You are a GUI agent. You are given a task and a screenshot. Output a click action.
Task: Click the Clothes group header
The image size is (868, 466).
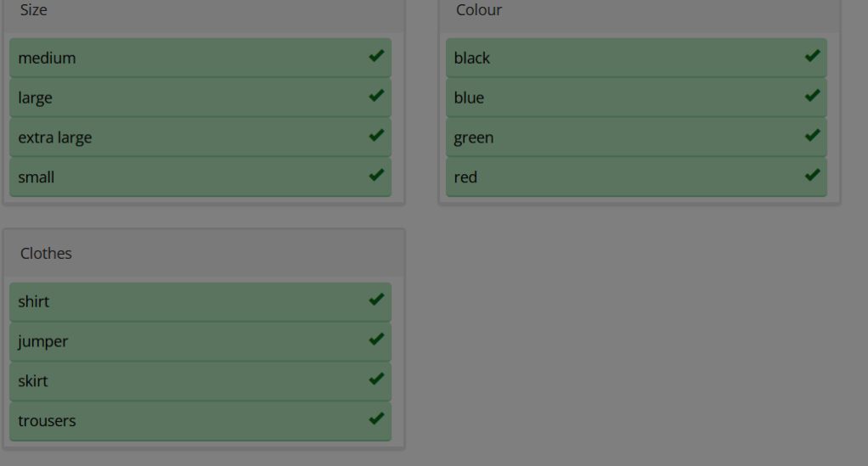[47, 253]
